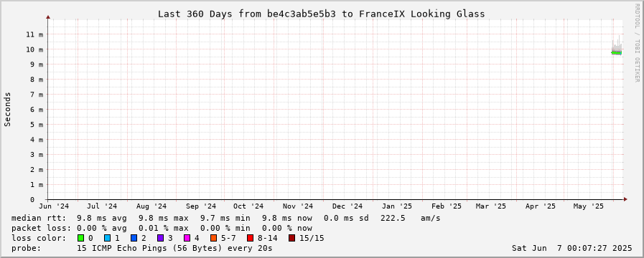Click the RRDTOOL / TOBI OETIKER watermark
This screenshot has height=258, width=644.
point(637,42)
